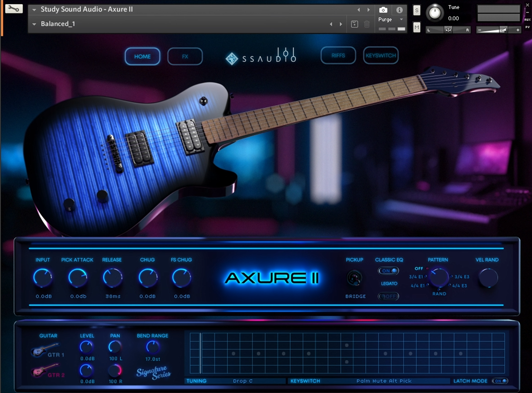Switch to the FX tab
Screen dimensions: 532x393
185,56
